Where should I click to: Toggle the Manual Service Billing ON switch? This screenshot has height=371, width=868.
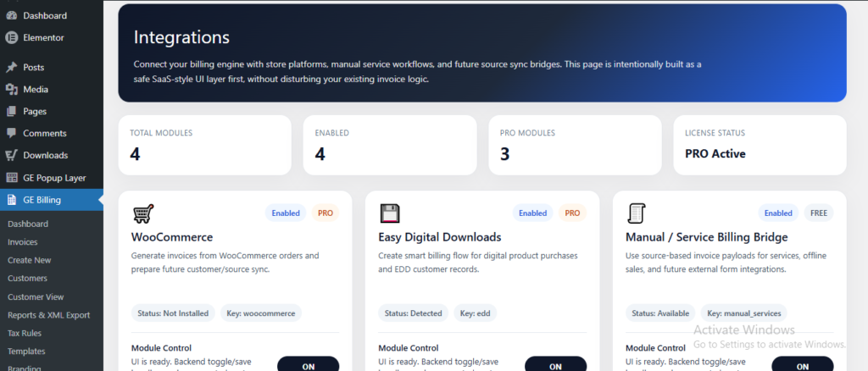click(803, 364)
